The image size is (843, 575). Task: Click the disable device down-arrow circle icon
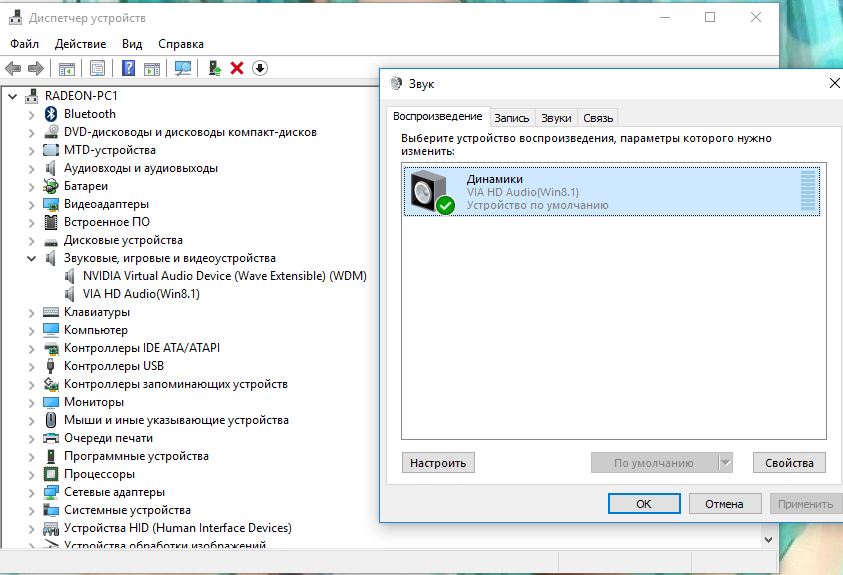(x=260, y=68)
